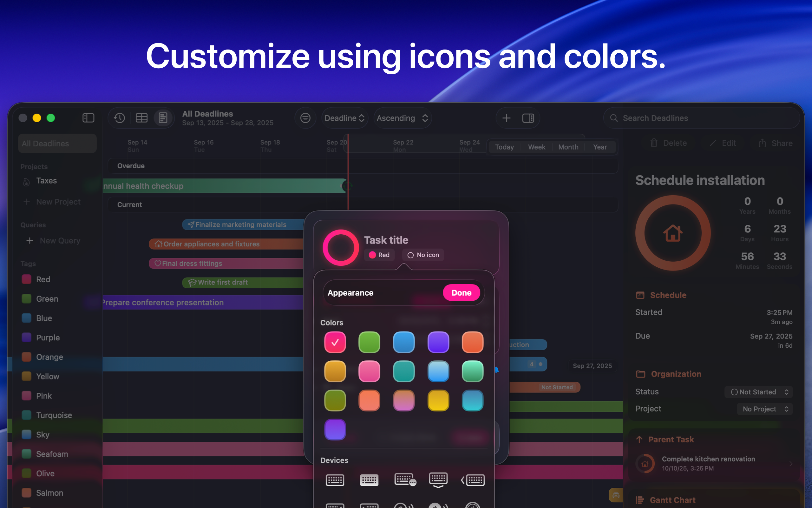Click New Query in sidebar

[54, 241]
